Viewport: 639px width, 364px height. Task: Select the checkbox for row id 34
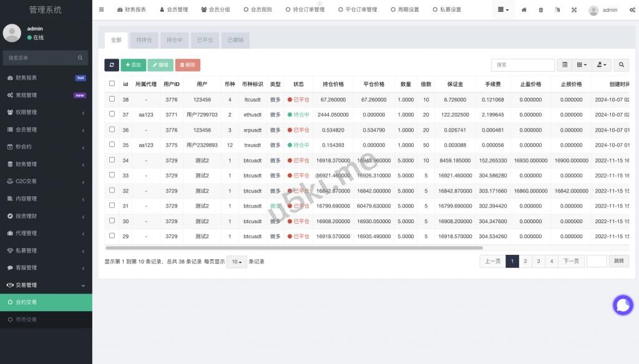(x=112, y=160)
